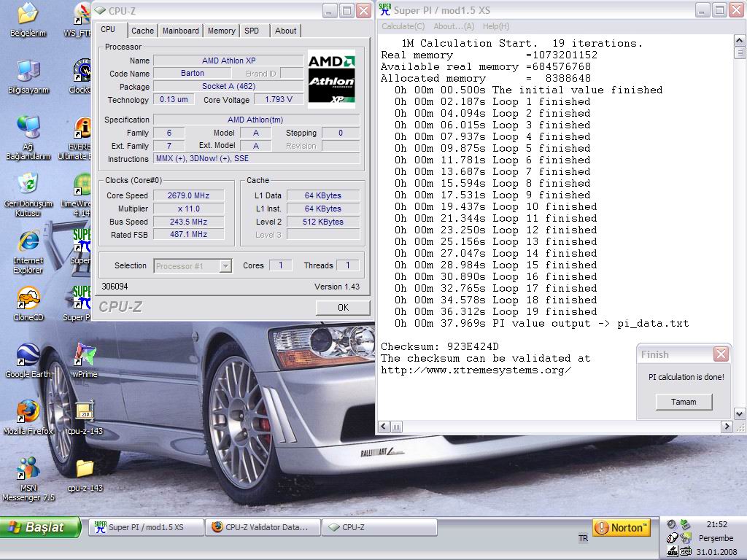Click the Instructions MMX, 3DNow!, SSE field
747x560 pixels.
(x=256, y=158)
